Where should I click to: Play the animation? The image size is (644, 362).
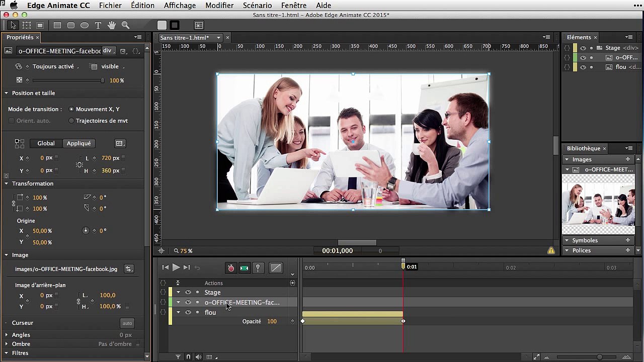pos(176,267)
